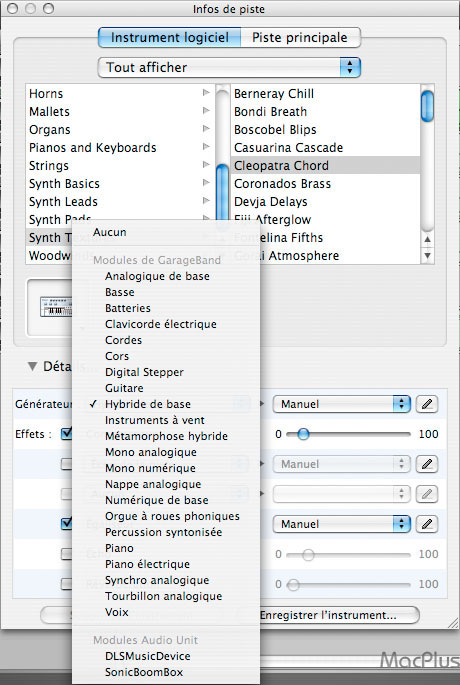Collapse the Détails disclosure triangle
Viewport: 460px width, 685px height.
tap(32, 366)
